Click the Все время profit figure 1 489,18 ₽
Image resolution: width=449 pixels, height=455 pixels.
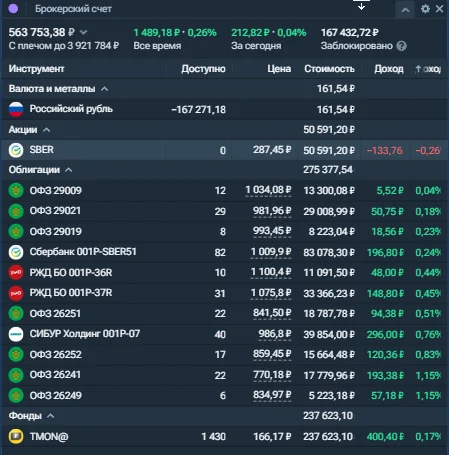tap(157, 32)
